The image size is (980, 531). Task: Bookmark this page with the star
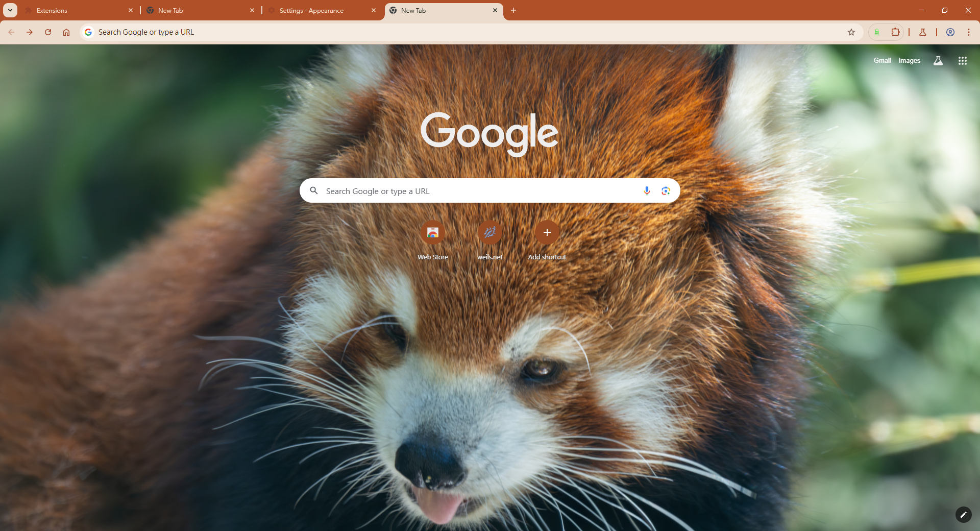point(851,32)
